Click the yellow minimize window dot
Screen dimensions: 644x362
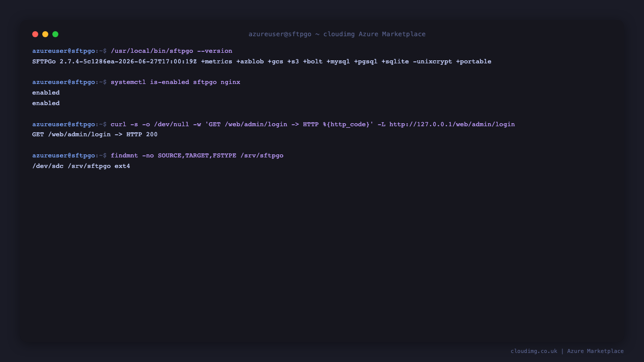(45, 34)
